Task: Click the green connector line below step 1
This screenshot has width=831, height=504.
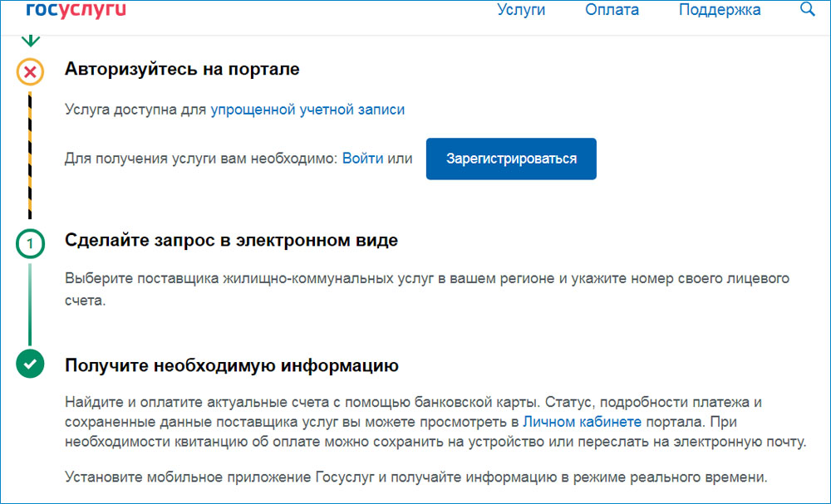Action: click(x=30, y=303)
